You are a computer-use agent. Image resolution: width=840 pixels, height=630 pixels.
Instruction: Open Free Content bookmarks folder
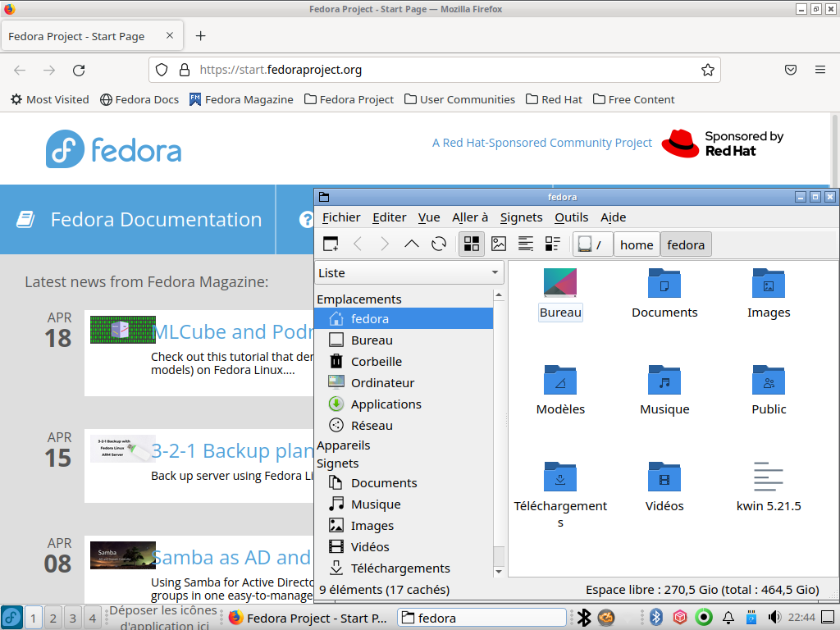coord(634,99)
